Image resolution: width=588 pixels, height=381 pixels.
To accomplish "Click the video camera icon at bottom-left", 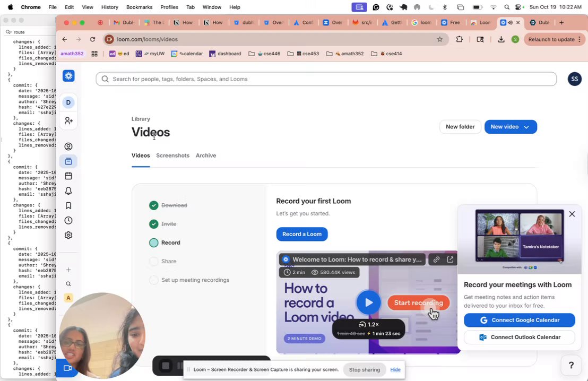I will (67, 368).
